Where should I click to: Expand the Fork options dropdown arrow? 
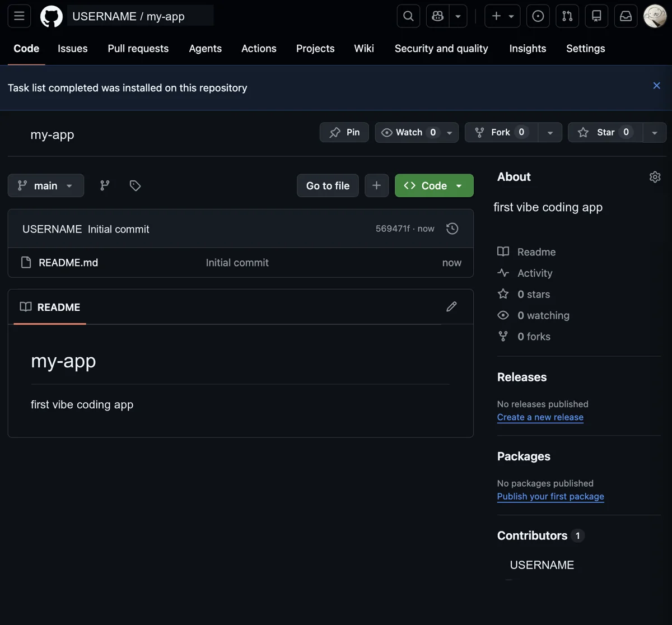tap(550, 132)
